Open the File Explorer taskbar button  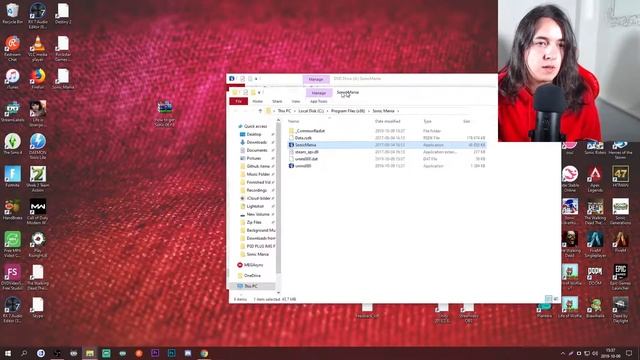(90, 353)
